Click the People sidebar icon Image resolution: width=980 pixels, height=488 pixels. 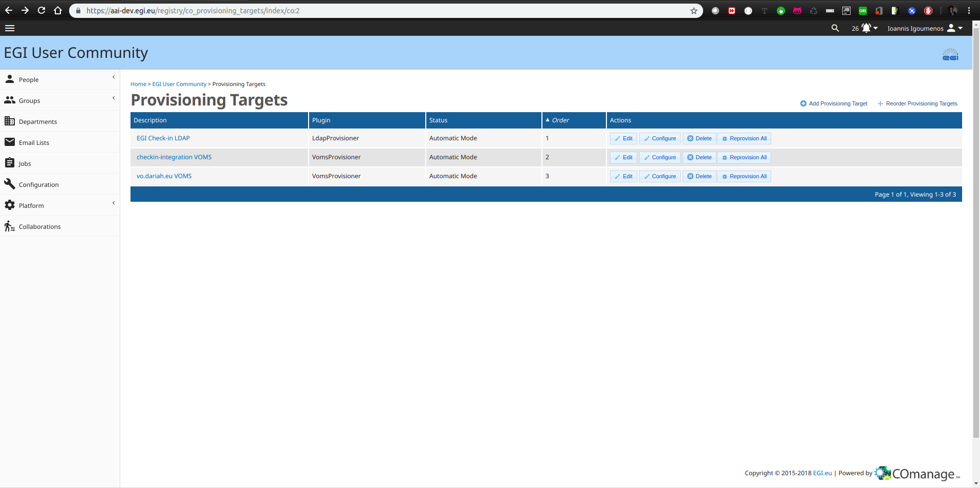[x=10, y=79]
